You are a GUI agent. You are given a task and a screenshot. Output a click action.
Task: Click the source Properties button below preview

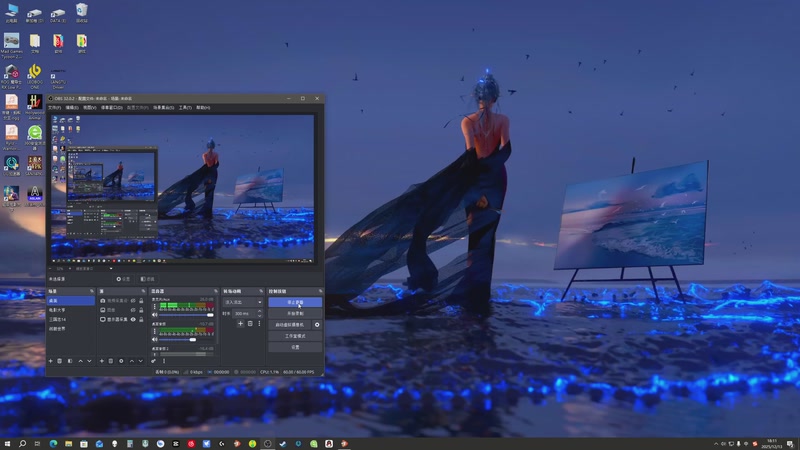pyautogui.click(x=123, y=279)
